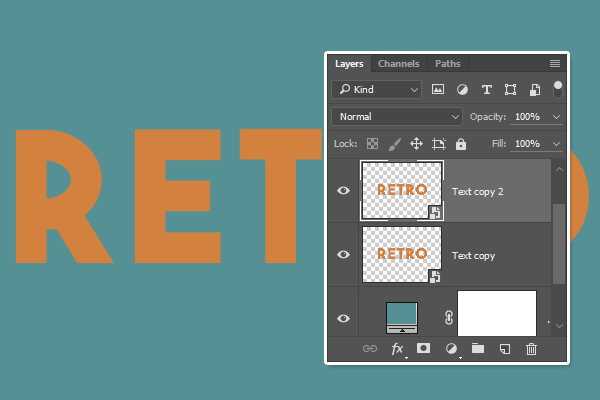
Task: Open the Layers panel menu icon
Action: [555, 64]
